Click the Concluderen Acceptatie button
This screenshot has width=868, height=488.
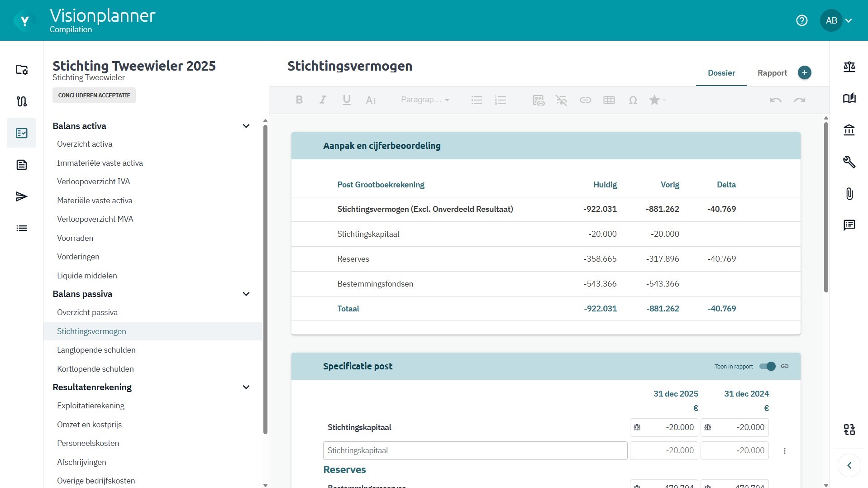(x=94, y=96)
